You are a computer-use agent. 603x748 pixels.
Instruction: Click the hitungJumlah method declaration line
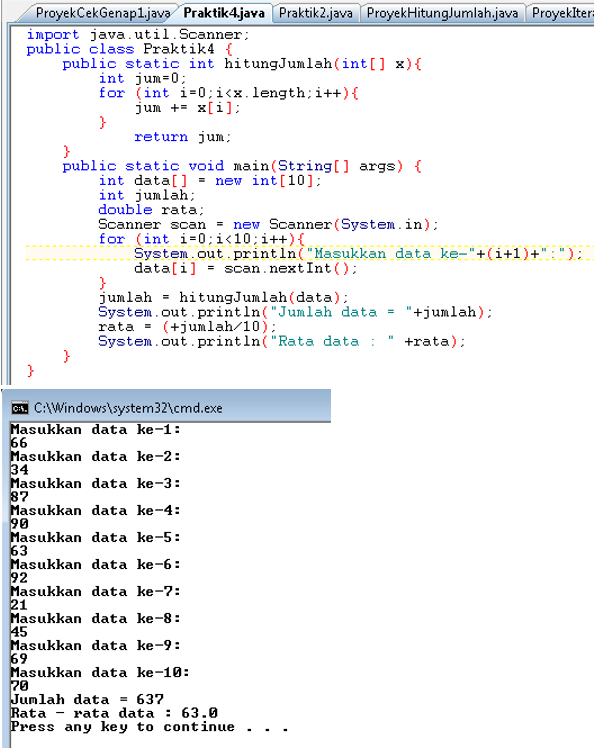pos(242,64)
